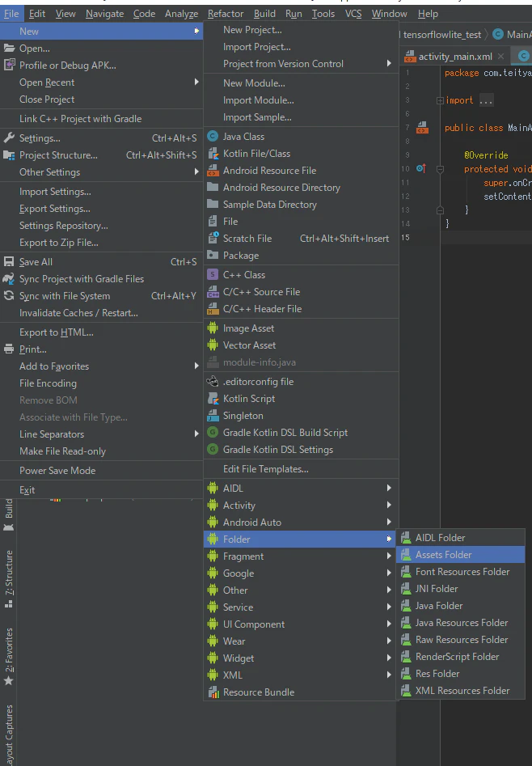The width and height of the screenshot is (532, 766).
Task: Select Link C++ Project with Gradle
Action: [x=102, y=119]
